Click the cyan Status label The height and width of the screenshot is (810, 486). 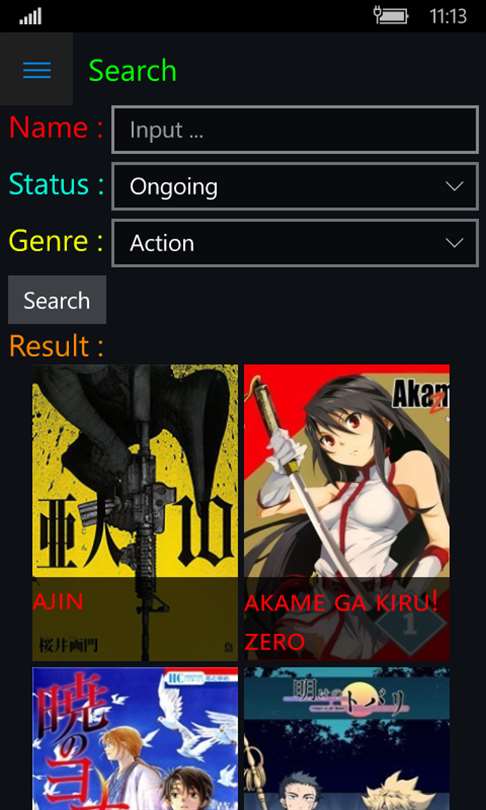[56, 184]
